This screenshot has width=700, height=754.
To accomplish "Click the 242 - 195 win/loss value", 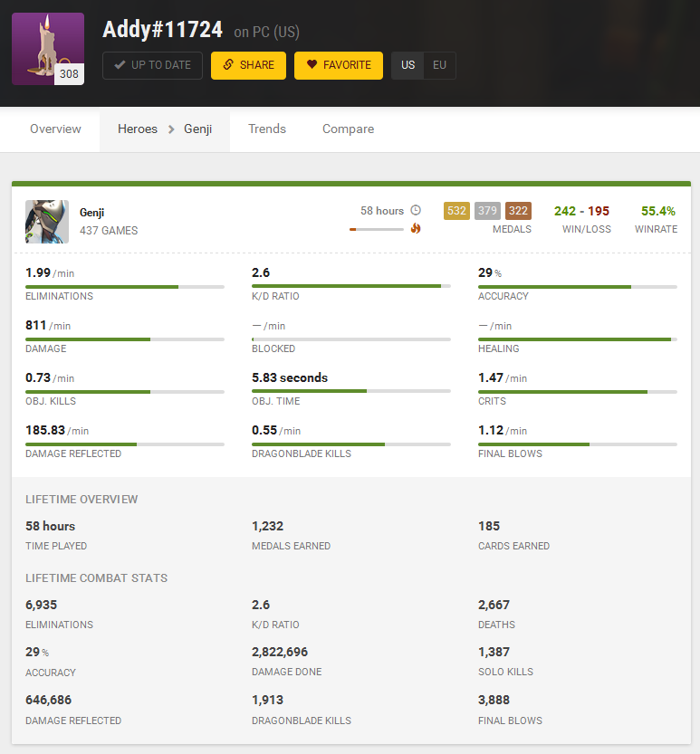I will coord(581,211).
